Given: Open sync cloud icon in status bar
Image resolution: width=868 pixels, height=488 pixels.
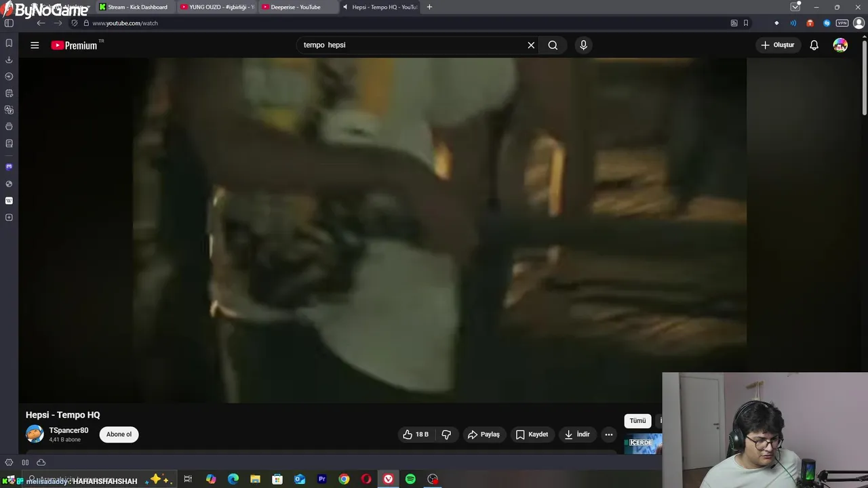Looking at the screenshot, I should [x=41, y=462].
